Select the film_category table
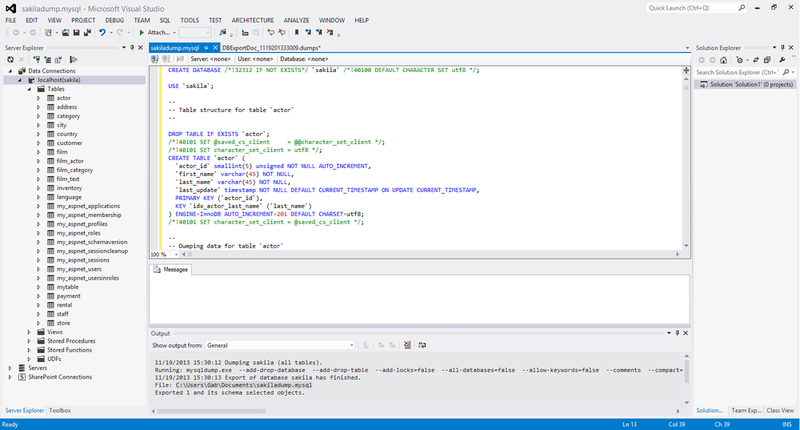 74,170
